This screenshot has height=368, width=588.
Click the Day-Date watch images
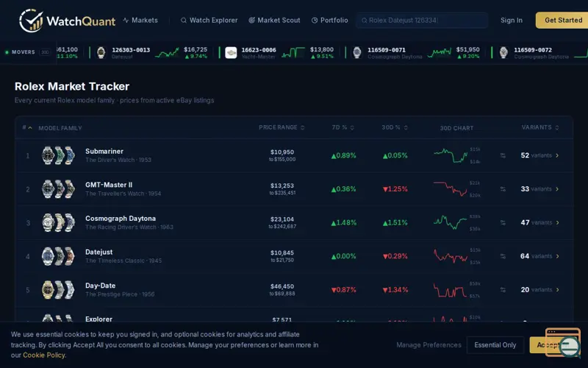(58, 290)
